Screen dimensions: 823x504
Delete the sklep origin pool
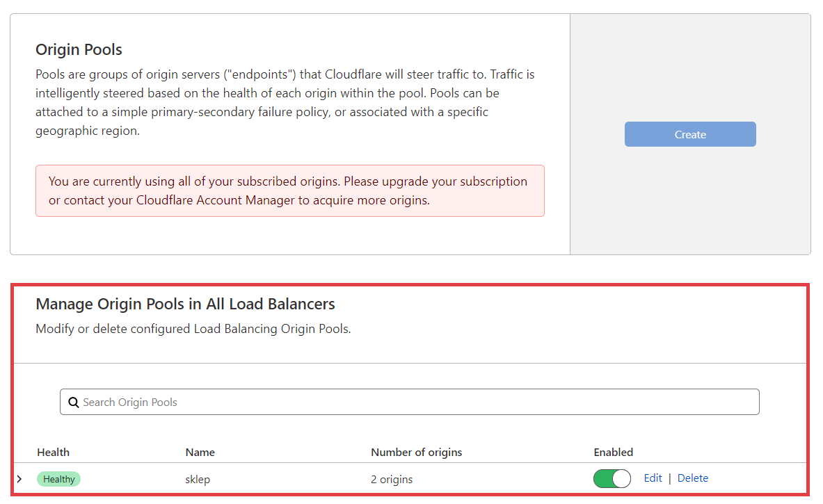692,478
